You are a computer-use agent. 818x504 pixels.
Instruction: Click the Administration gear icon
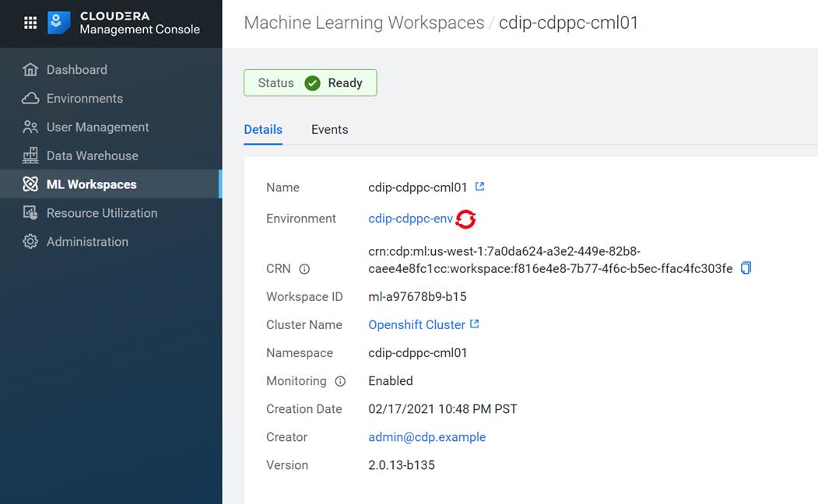click(x=30, y=241)
